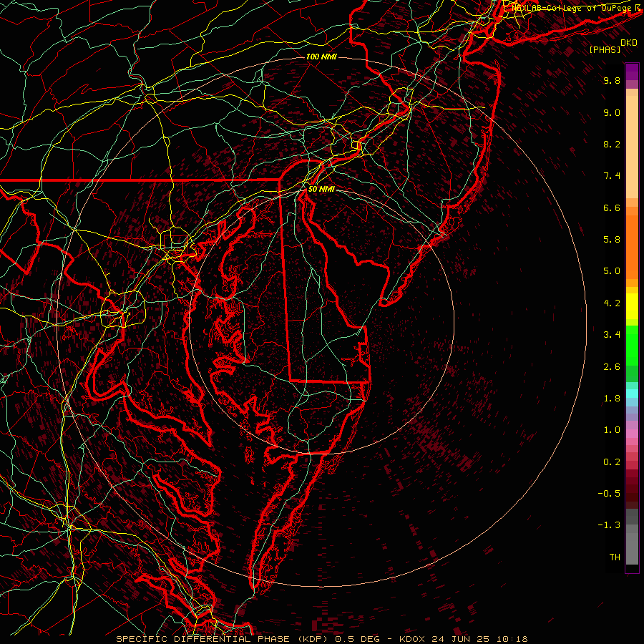Select the 2.6 scale value
Image resolution: width=644 pixels, height=644 pixels.
pos(612,367)
